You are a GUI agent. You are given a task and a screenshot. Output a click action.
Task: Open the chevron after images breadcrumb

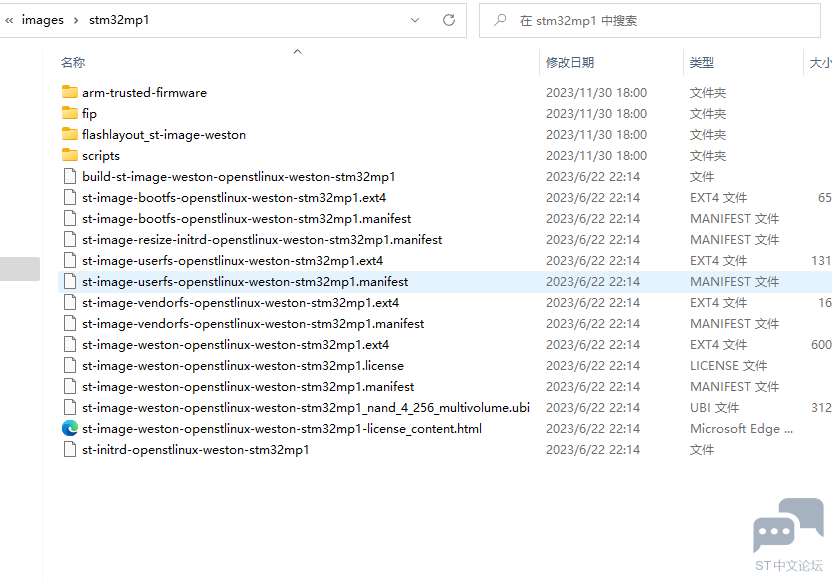(76, 20)
